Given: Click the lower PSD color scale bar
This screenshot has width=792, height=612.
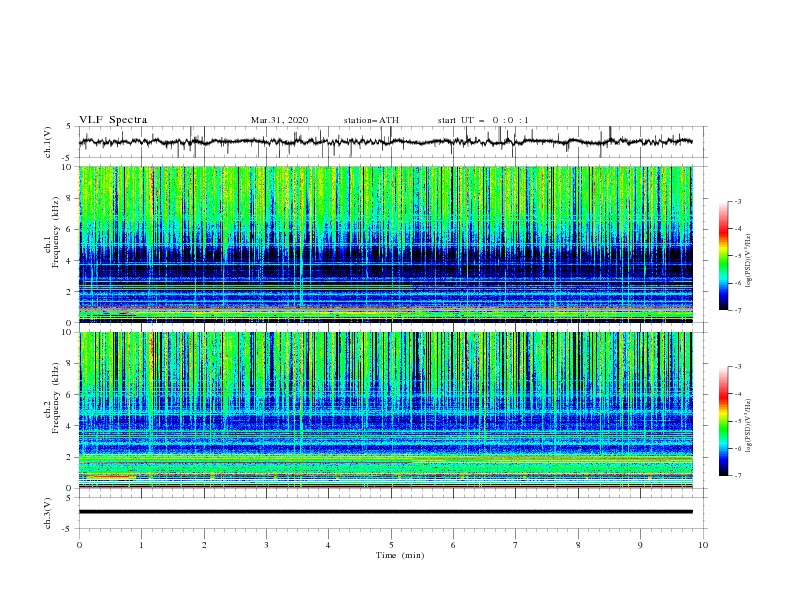Looking at the screenshot, I should (x=723, y=421).
